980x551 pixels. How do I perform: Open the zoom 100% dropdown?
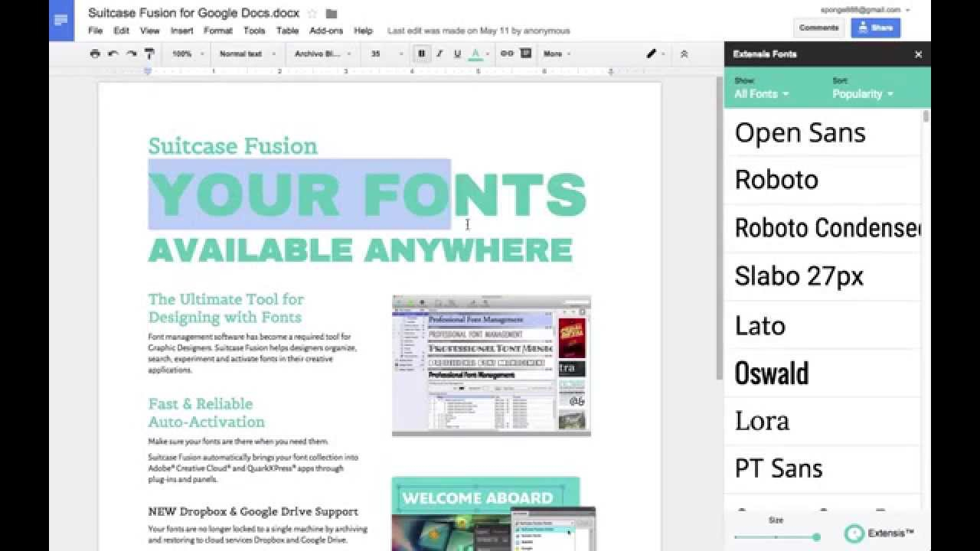(x=188, y=54)
